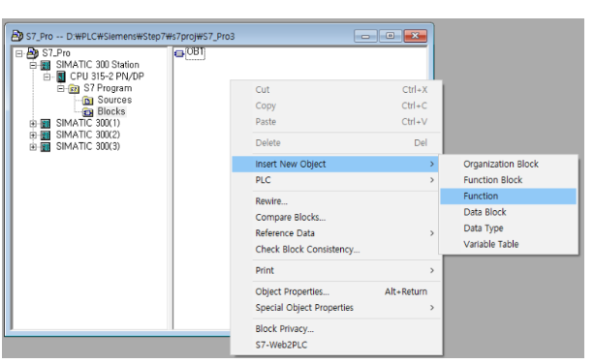
Task: Minimize the S7_Pro project window
Action: pos(365,36)
